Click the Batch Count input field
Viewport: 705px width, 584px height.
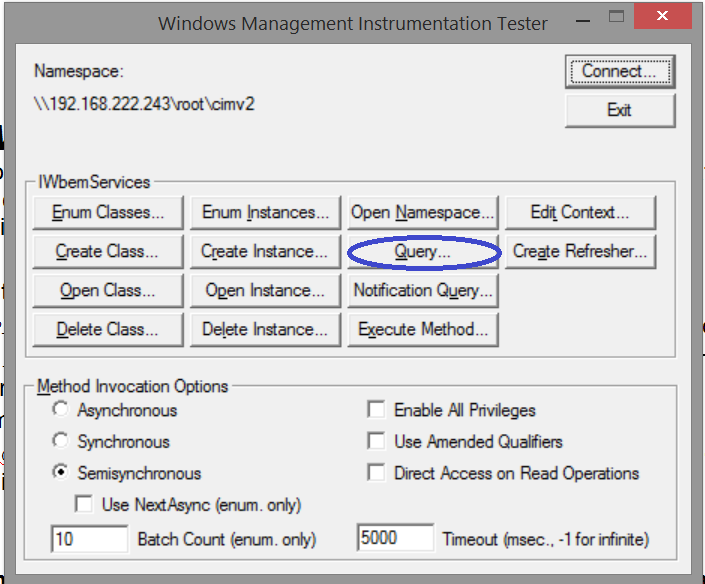89,539
